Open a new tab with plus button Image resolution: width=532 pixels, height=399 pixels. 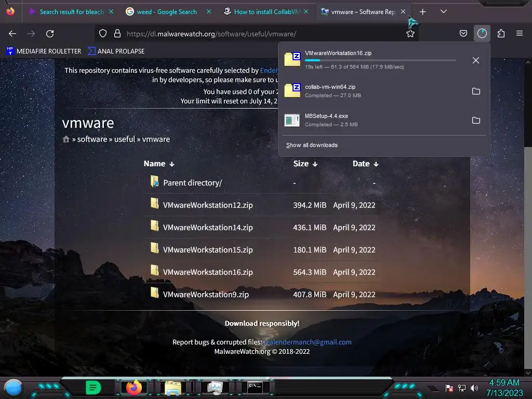coord(422,12)
